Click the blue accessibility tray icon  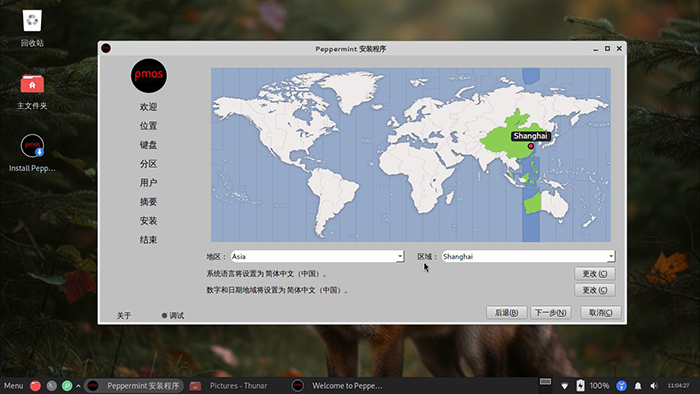(x=621, y=386)
